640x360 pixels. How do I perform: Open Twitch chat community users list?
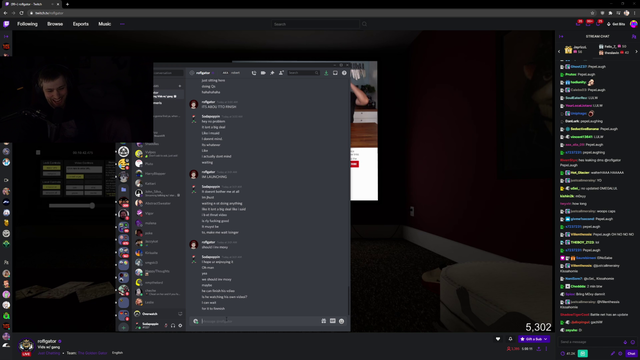[634, 36]
